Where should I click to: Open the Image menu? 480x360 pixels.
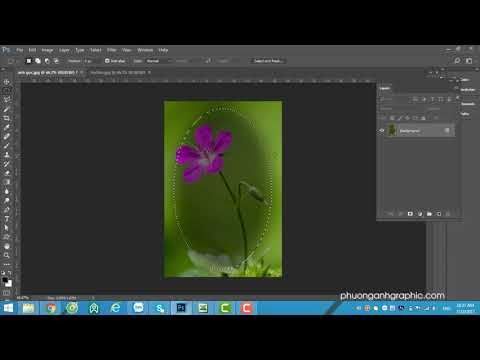(47, 50)
